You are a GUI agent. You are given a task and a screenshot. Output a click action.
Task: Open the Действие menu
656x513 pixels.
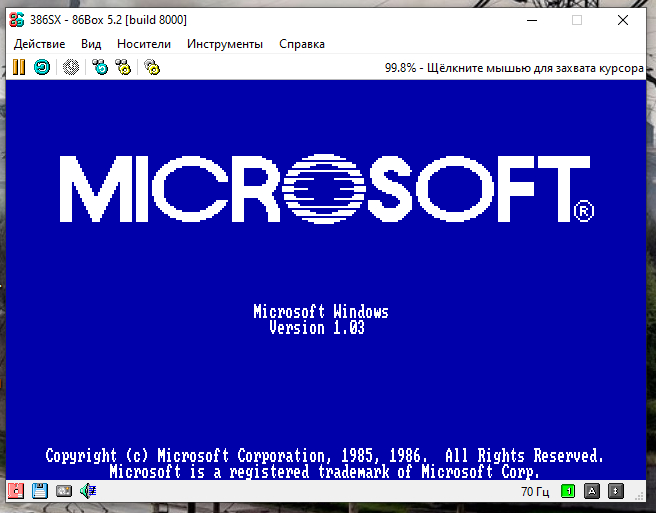tap(40, 44)
